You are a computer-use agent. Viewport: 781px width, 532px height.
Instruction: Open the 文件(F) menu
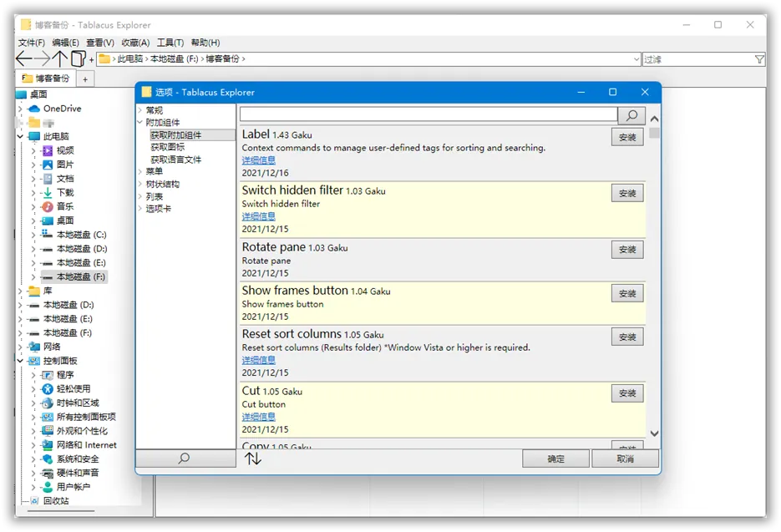pos(32,43)
